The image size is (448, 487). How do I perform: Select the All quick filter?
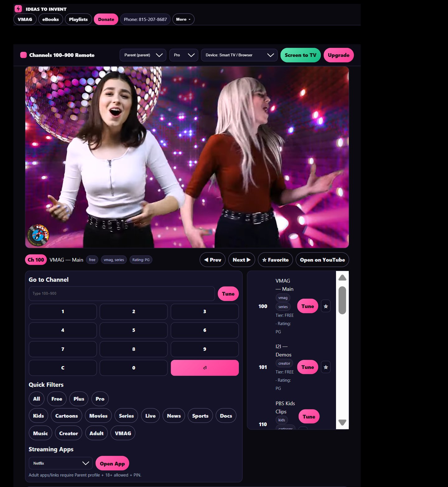pyautogui.click(x=36, y=399)
